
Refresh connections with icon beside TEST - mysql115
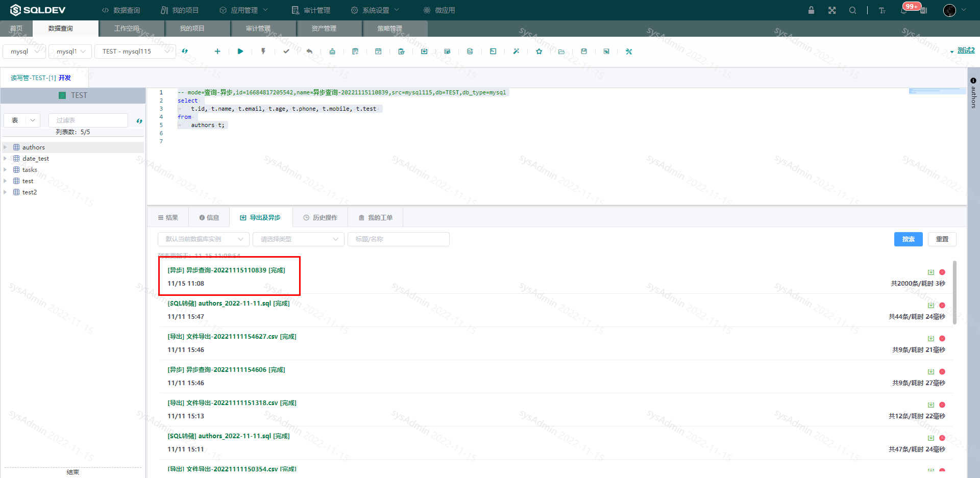click(x=185, y=52)
